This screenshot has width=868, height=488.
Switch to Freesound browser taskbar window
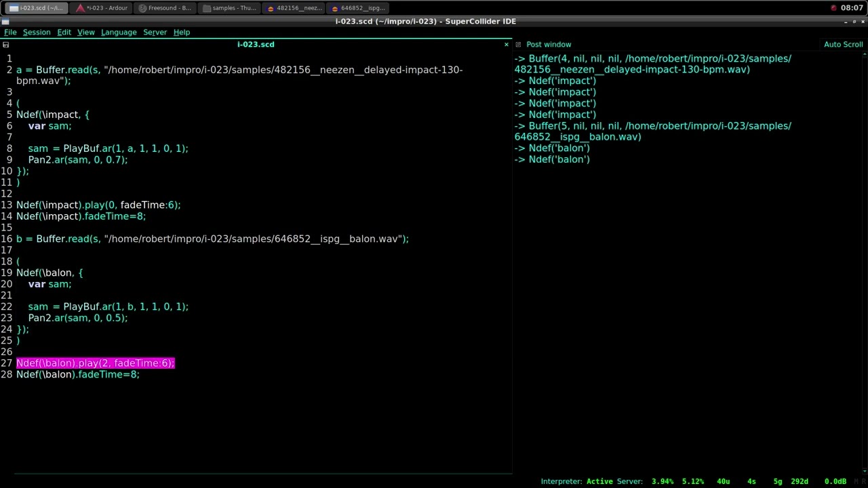[x=165, y=8]
